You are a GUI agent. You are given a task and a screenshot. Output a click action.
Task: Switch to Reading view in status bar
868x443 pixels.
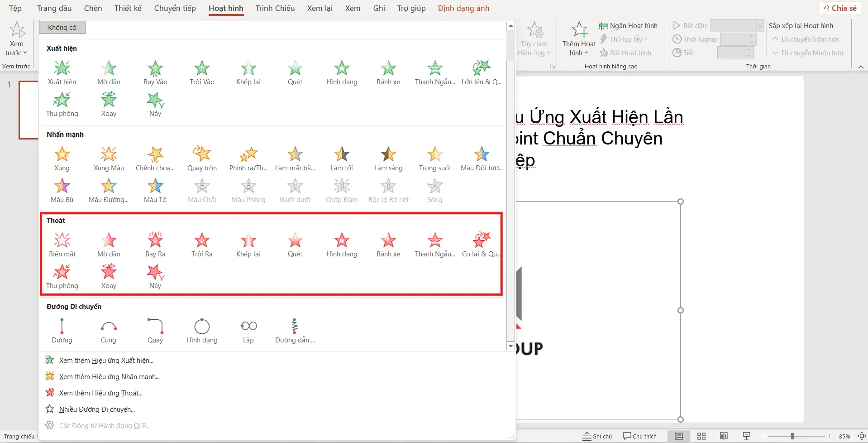724,436
